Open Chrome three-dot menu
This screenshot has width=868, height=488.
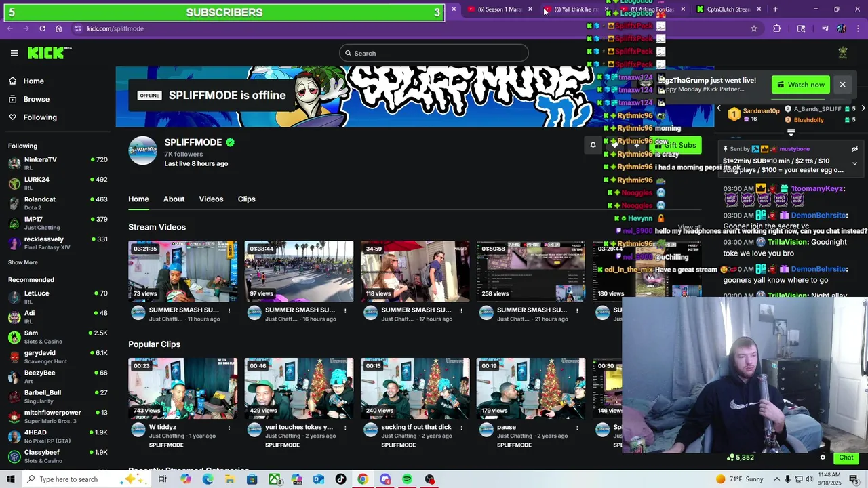pos(858,28)
